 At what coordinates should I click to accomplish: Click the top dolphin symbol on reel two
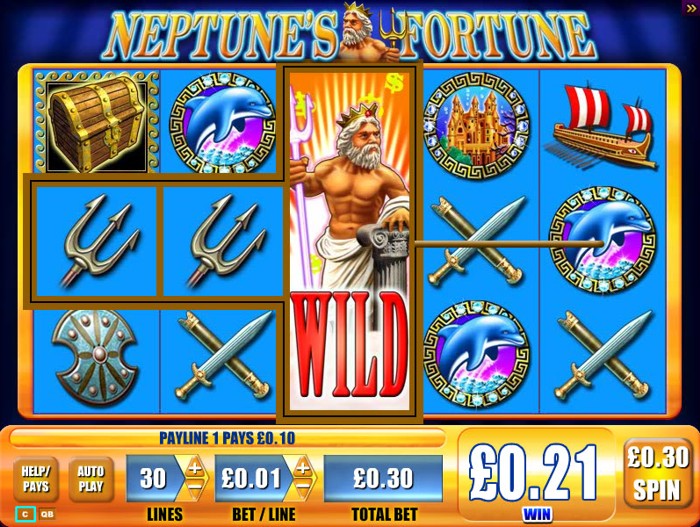pos(222,123)
